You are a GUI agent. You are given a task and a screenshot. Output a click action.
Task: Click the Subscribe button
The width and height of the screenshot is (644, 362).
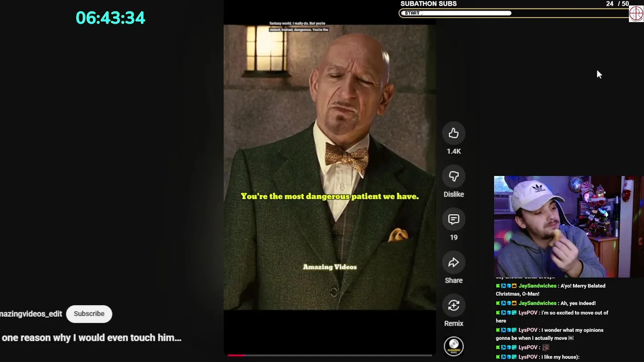[x=89, y=314]
